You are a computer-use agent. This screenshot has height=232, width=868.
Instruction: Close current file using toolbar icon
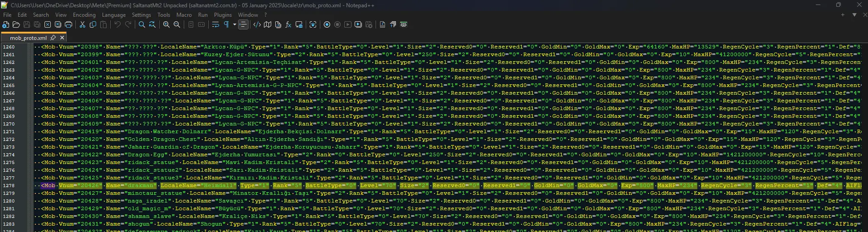(48, 24)
